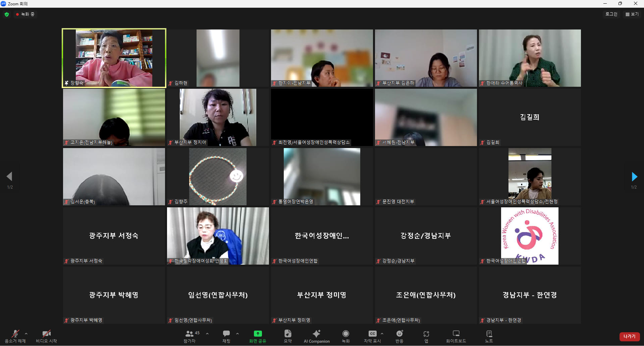
Task: Select 장향숙 speaker video thumbnail
Action: coord(114,58)
